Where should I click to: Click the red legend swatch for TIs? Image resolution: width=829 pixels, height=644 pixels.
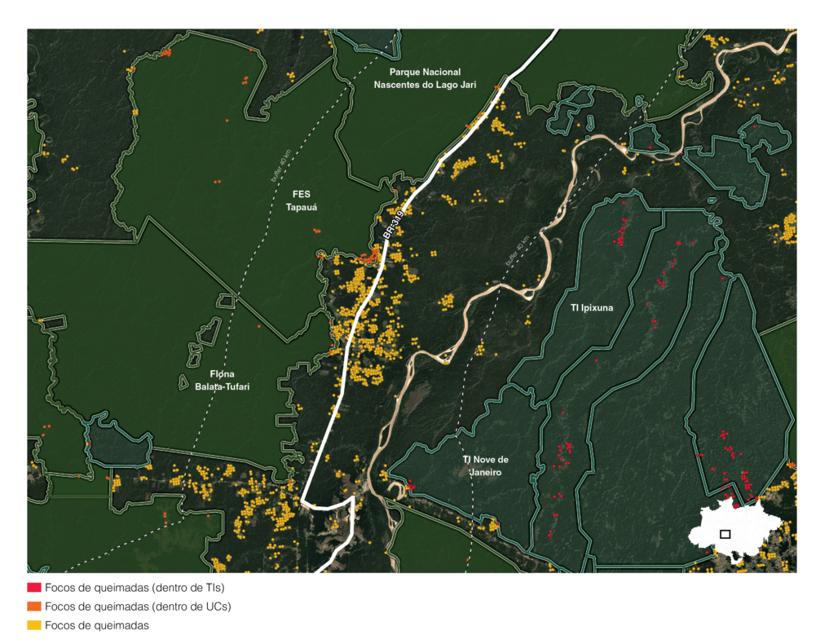34,588
